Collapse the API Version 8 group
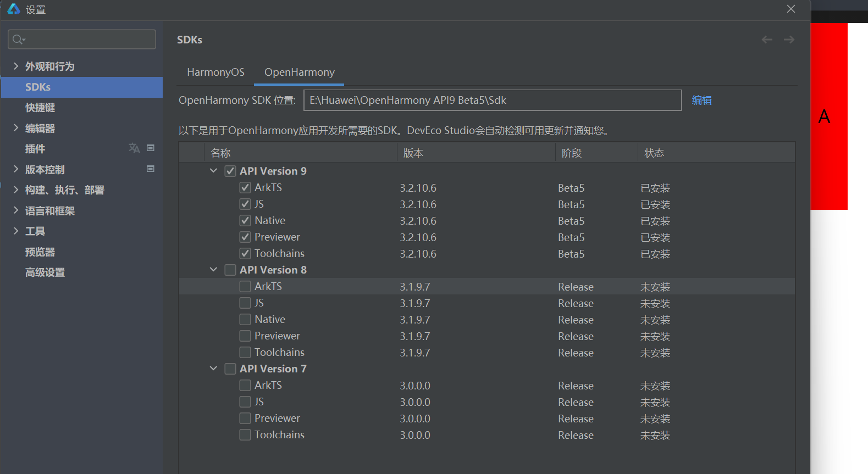Viewport: 868px width, 474px height. point(213,270)
